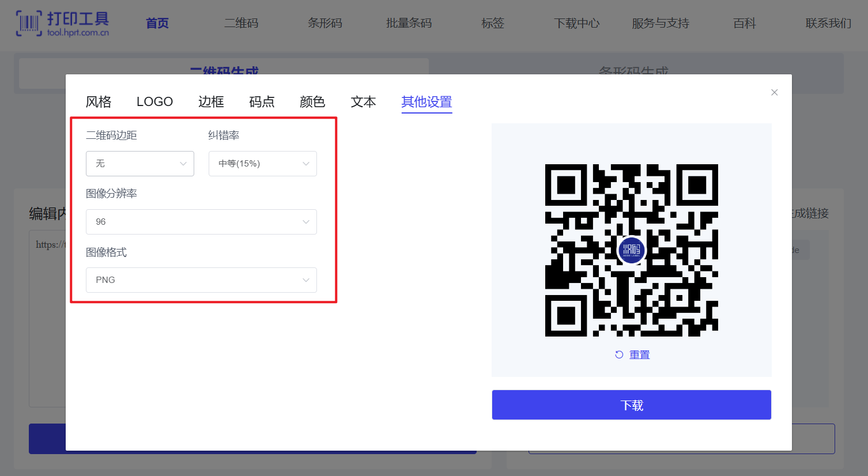Switch to the 文本 tab
The height and width of the screenshot is (476, 868).
(x=363, y=102)
